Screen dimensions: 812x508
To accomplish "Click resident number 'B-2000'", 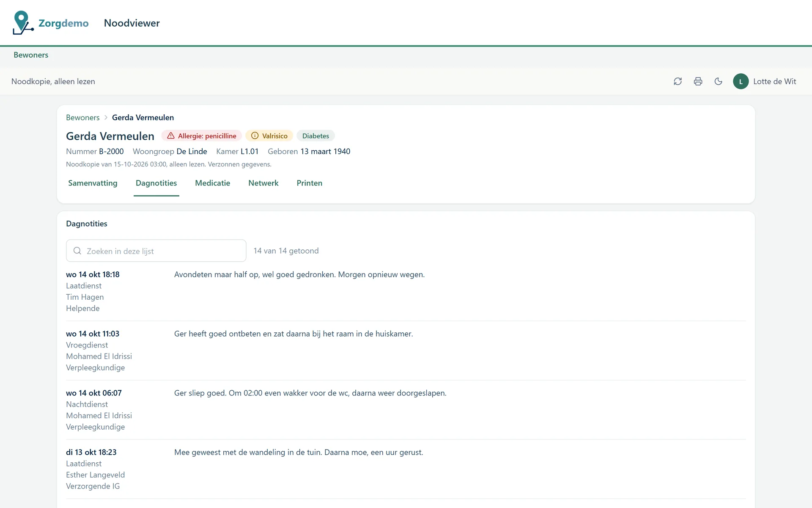I will (x=111, y=152).
